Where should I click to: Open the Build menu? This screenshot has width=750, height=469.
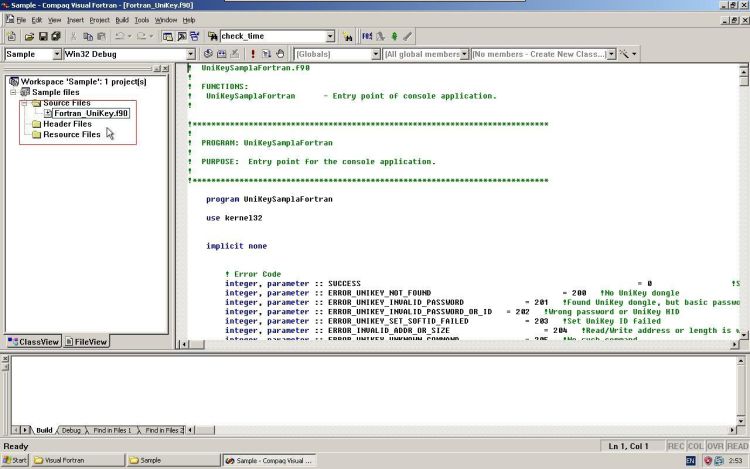(122, 20)
